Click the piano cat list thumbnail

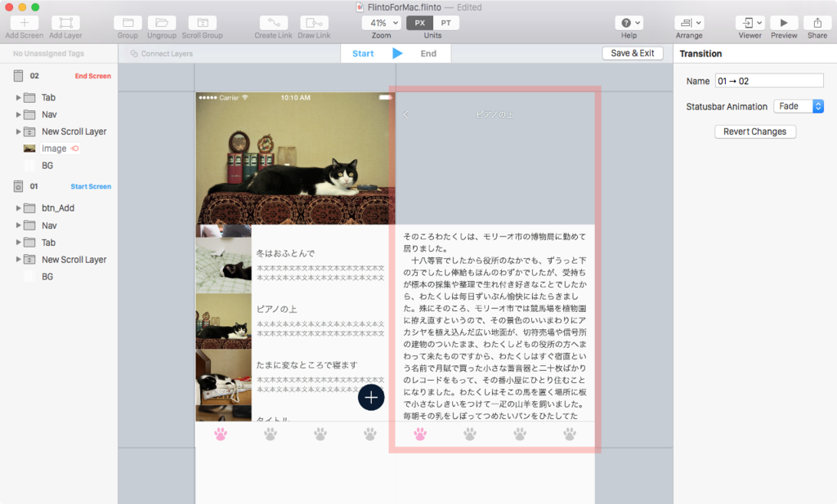(224, 321)
